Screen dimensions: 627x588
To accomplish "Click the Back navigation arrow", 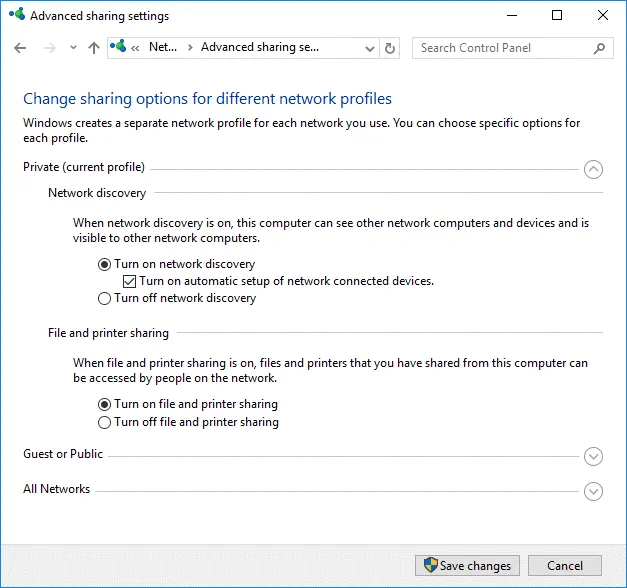I will click(x=21, y=48).
